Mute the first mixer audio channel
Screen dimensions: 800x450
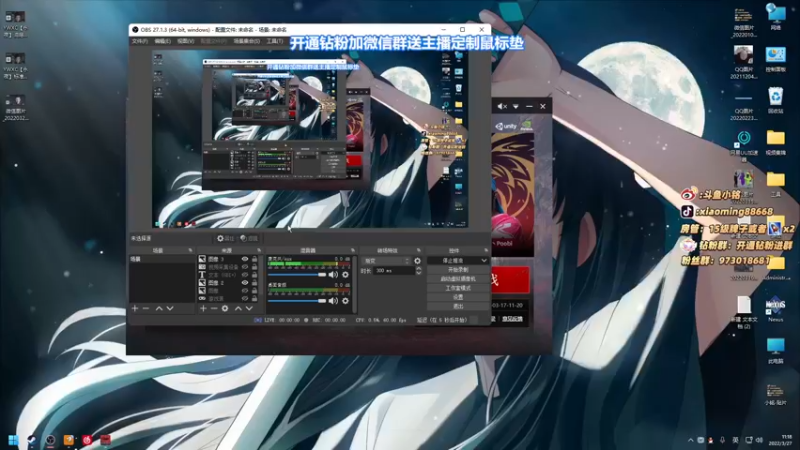pos(333,274)
